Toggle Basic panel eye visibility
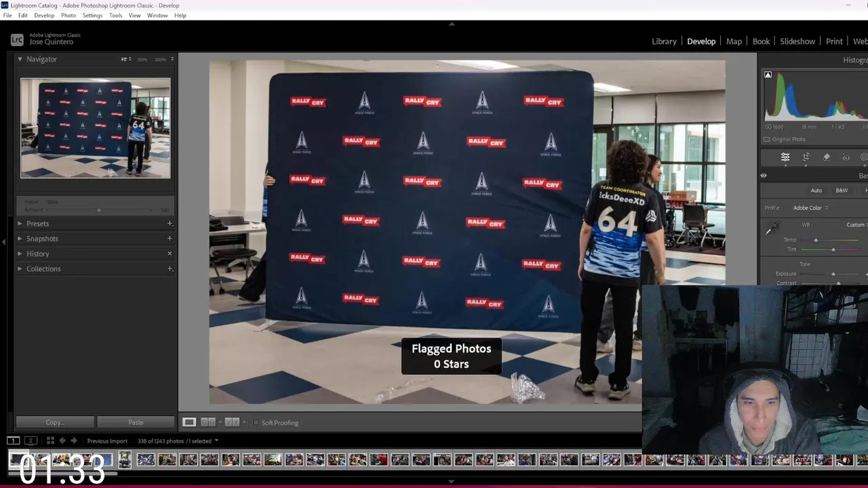This screenshot has height=488, width=868. click(x=764, y=176)
